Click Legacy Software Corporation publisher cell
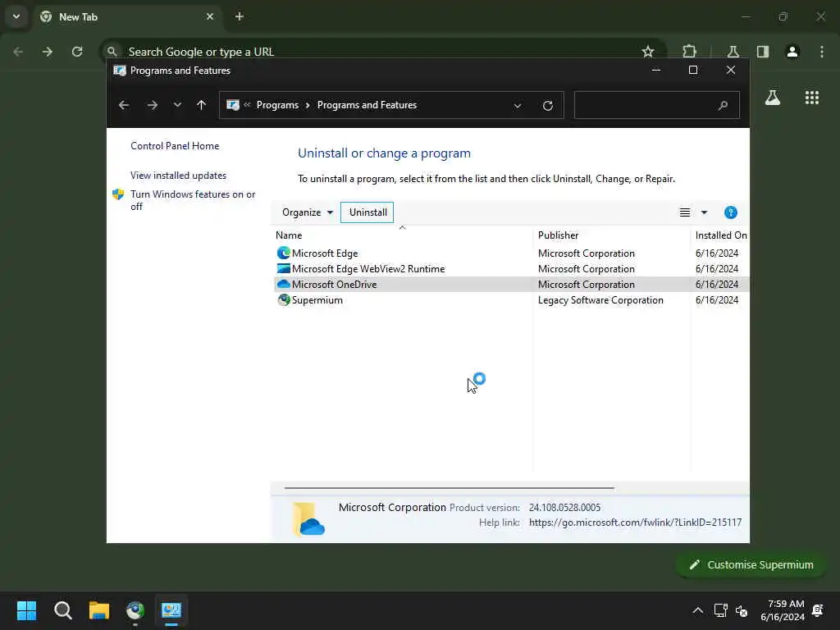 coord(600,300)
